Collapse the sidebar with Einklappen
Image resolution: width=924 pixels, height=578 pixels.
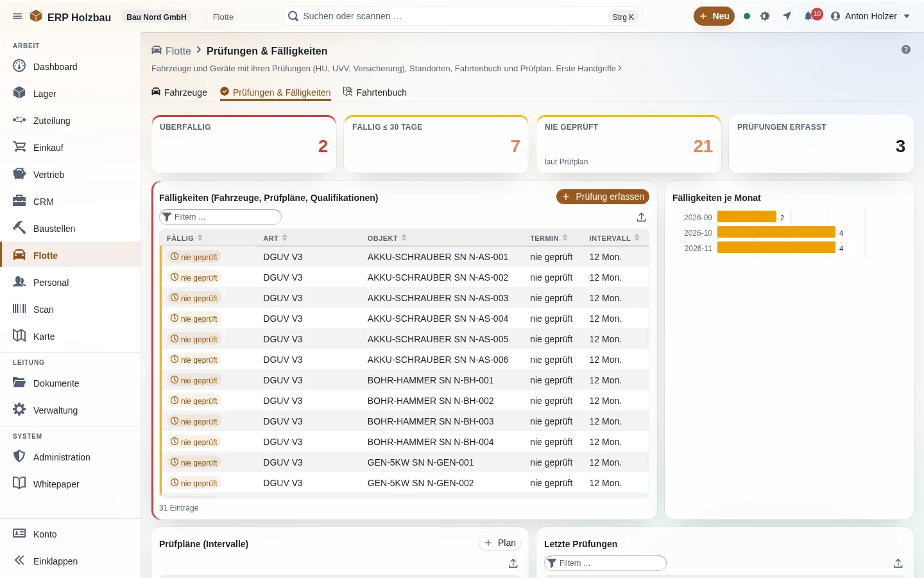click(71, 561)
